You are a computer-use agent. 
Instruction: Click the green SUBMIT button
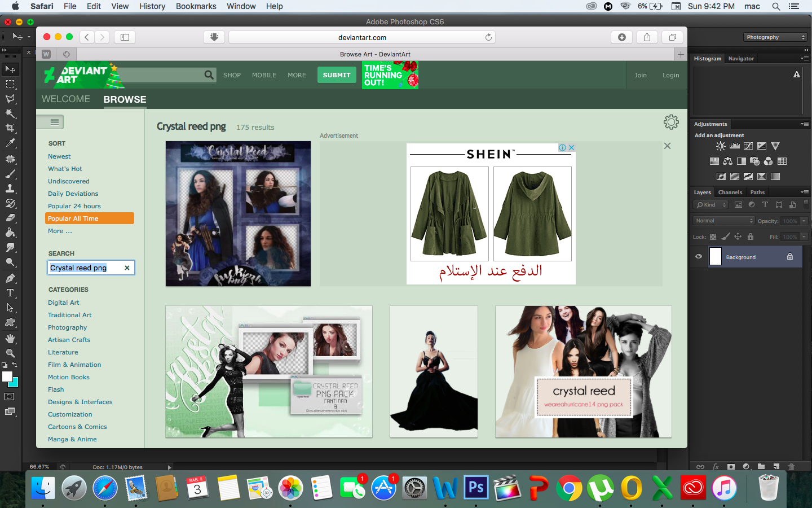(337, 75)
